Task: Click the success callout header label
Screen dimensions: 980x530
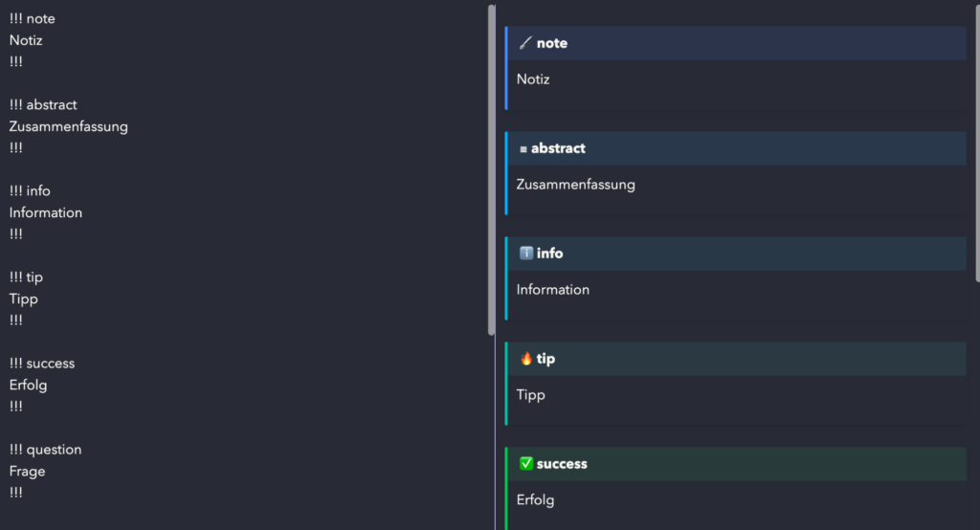Action: point(562,464)
